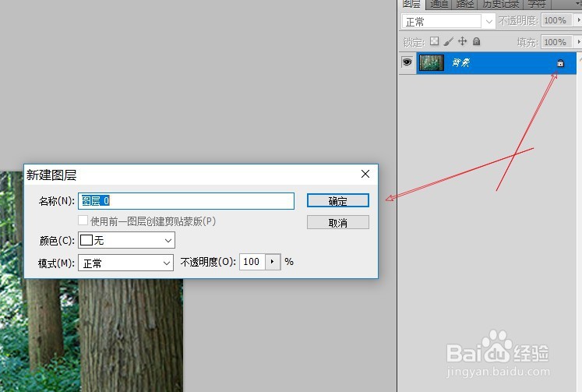This screenshot has width=582, height=392.
Task: Open the 颜色 dropdown showing 无
Action: click(x=126, y=240)
